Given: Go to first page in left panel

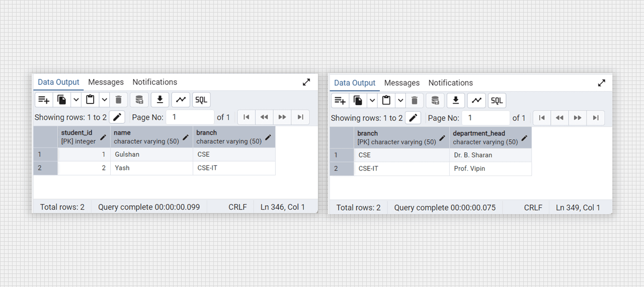Looking at the screenshot, I should click(x=246, y=117).
